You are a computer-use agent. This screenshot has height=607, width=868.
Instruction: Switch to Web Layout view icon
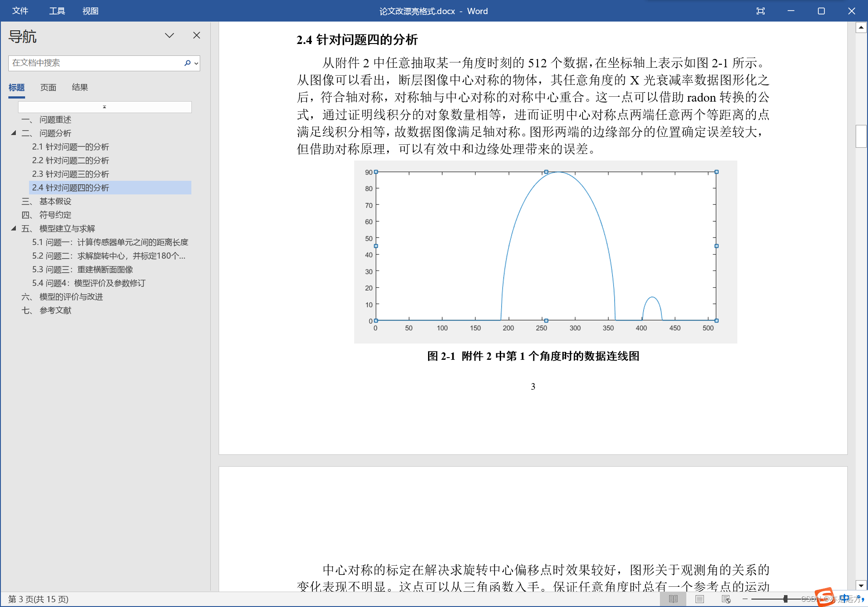point(726,599)
